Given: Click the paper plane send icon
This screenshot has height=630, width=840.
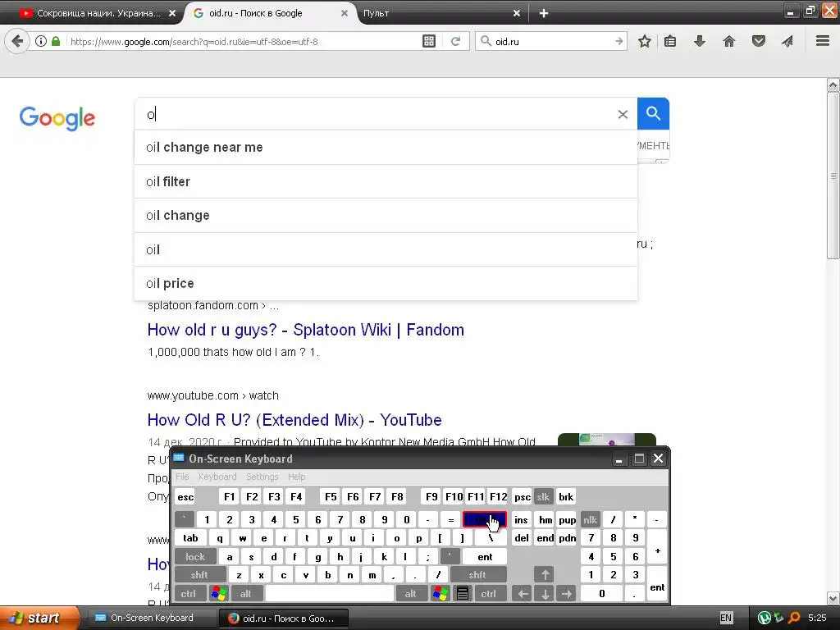Looking at the screenshot, I should click(787, 41).
